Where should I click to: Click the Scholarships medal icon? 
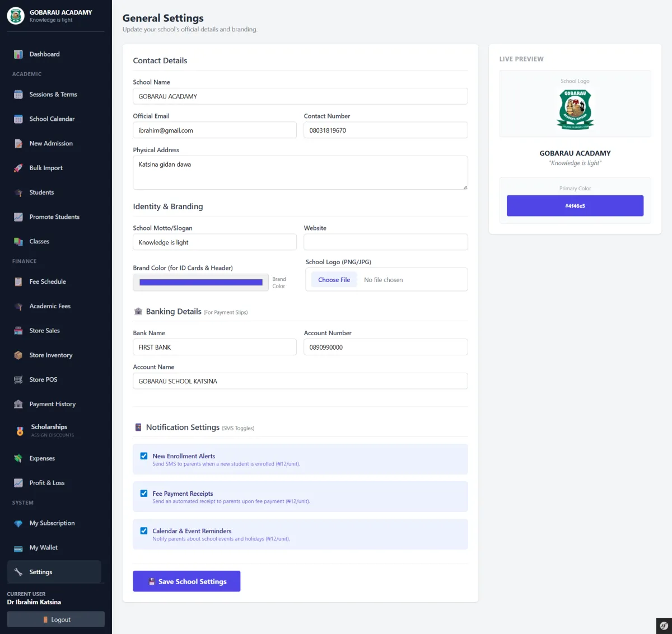(x=20, y=431)
